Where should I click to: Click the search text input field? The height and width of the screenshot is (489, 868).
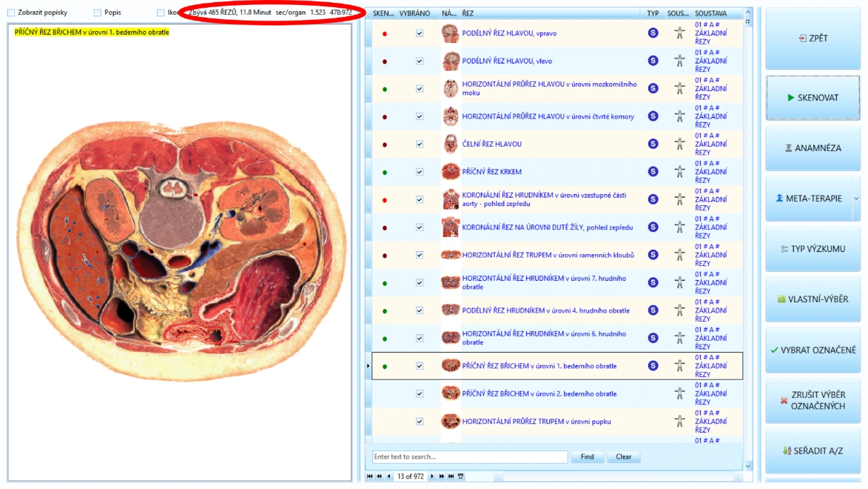point(470,457)
